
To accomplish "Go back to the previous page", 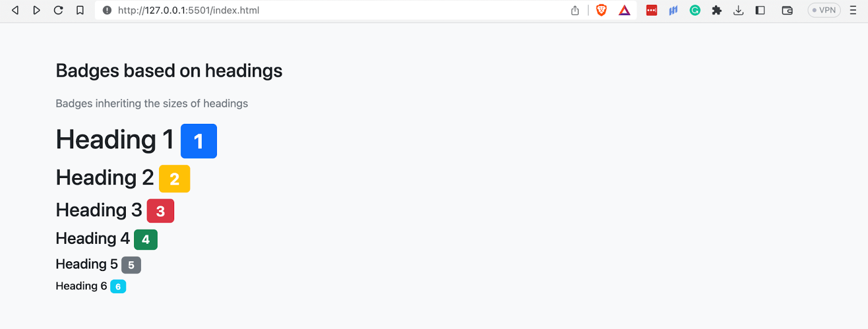I will [x=15, y=10].
